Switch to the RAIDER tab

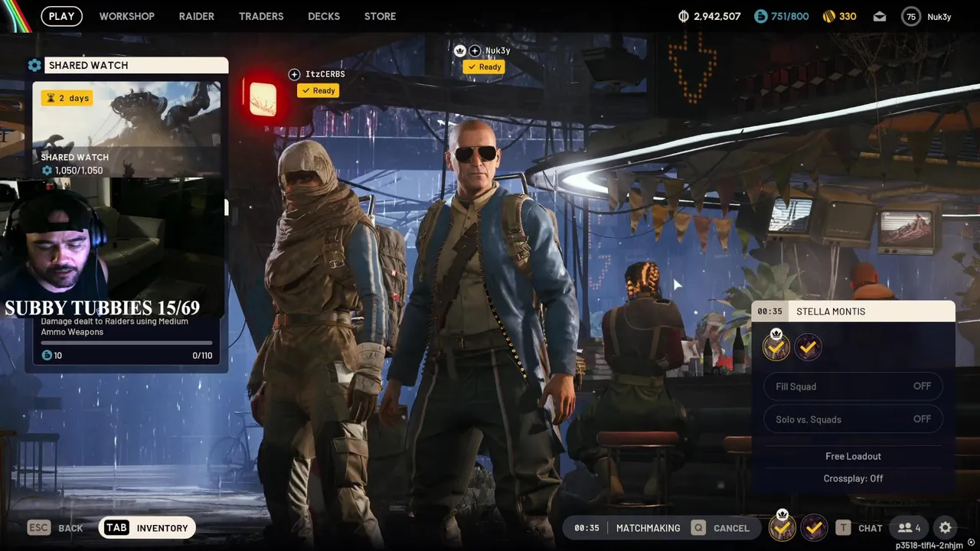pos(196,16)
